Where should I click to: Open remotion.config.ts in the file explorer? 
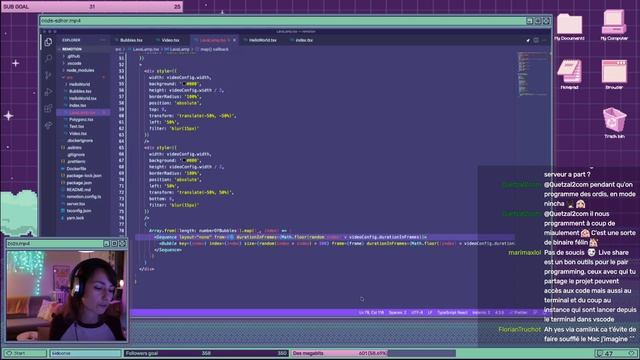(x=83, y=197)
